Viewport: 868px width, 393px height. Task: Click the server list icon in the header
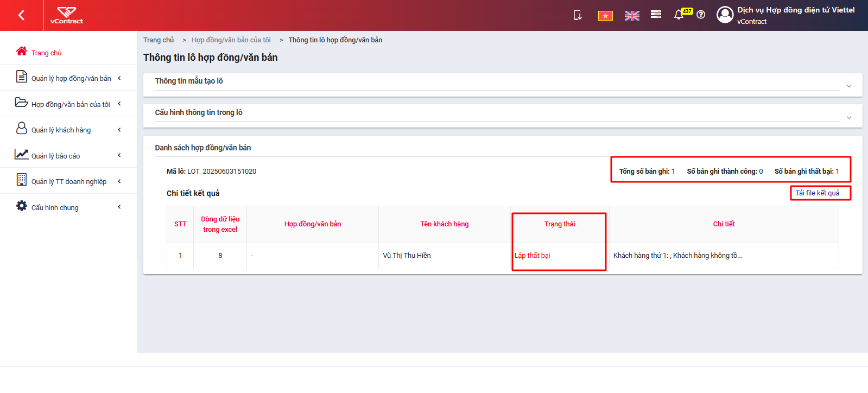(656, 15)
